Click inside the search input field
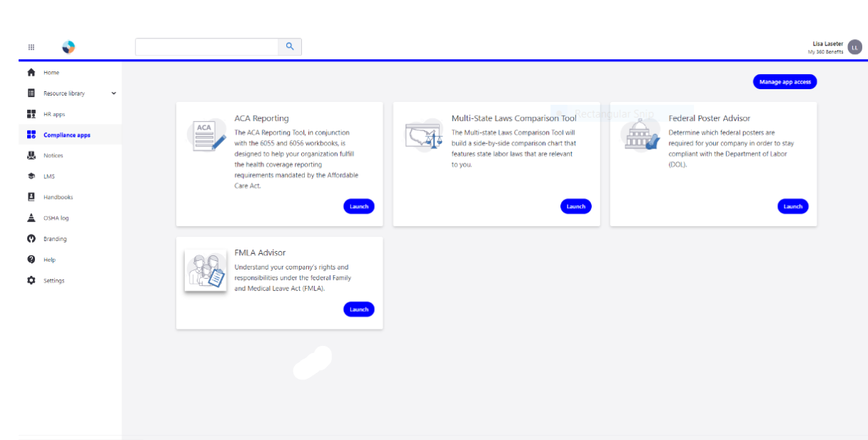Image resolution: width=868 pixels, height=440 pixels. coord(207,46)
